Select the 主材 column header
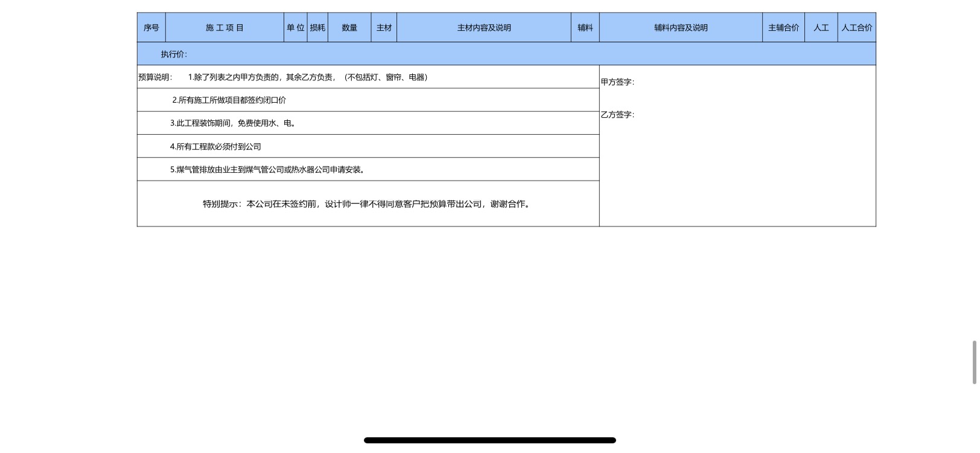This screenshot has height=453, width=980. pyautogui.click(x=384, y=28)
